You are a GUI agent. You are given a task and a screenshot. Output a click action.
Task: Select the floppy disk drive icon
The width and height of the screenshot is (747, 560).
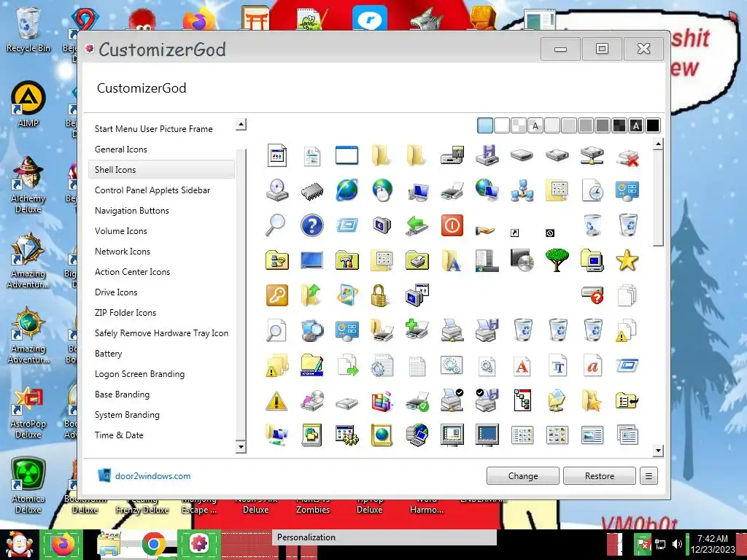tap(487, 155)
